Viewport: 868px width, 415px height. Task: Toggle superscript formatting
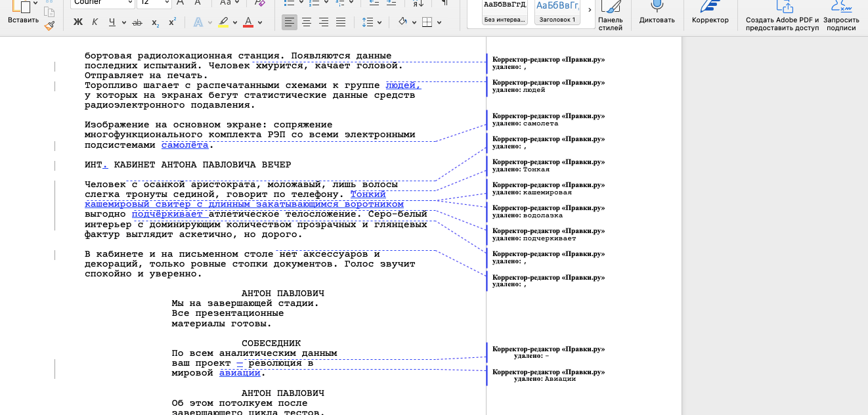click(172, 22)
